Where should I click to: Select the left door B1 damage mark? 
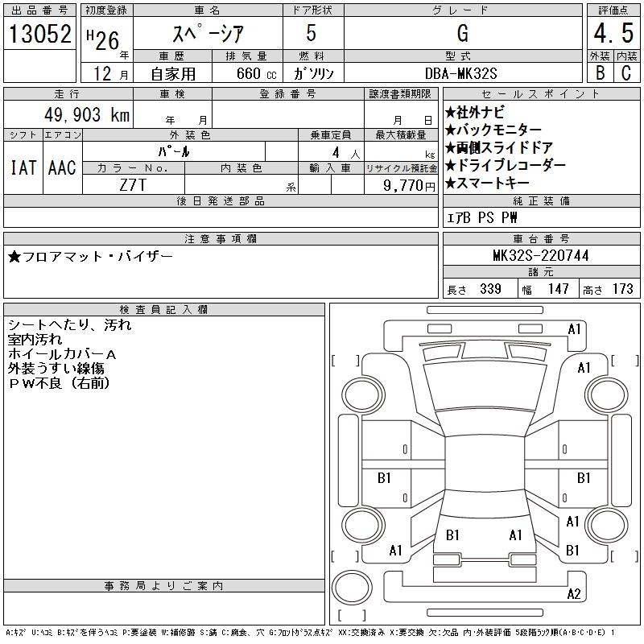(384, 477)
